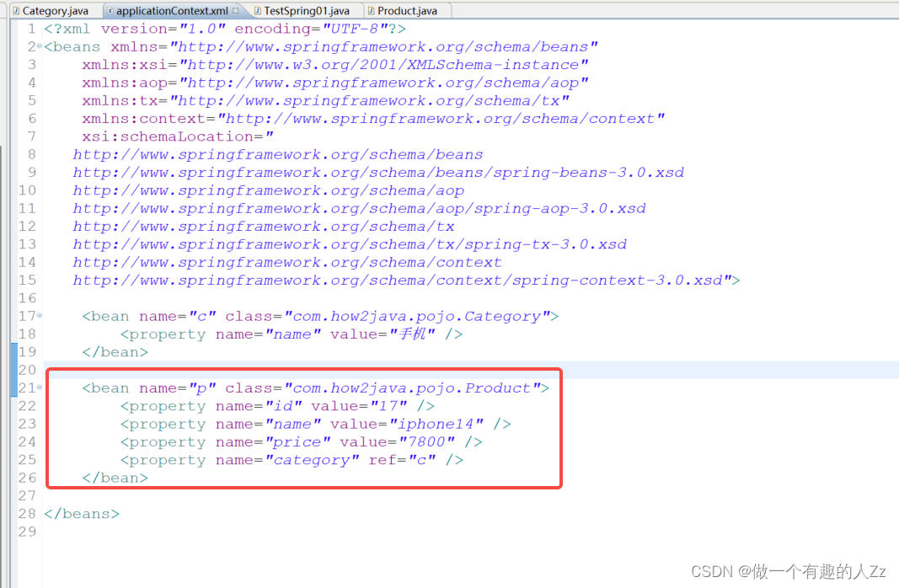Click the xmlns:tx attribute on line 5

tap(326, 101)
